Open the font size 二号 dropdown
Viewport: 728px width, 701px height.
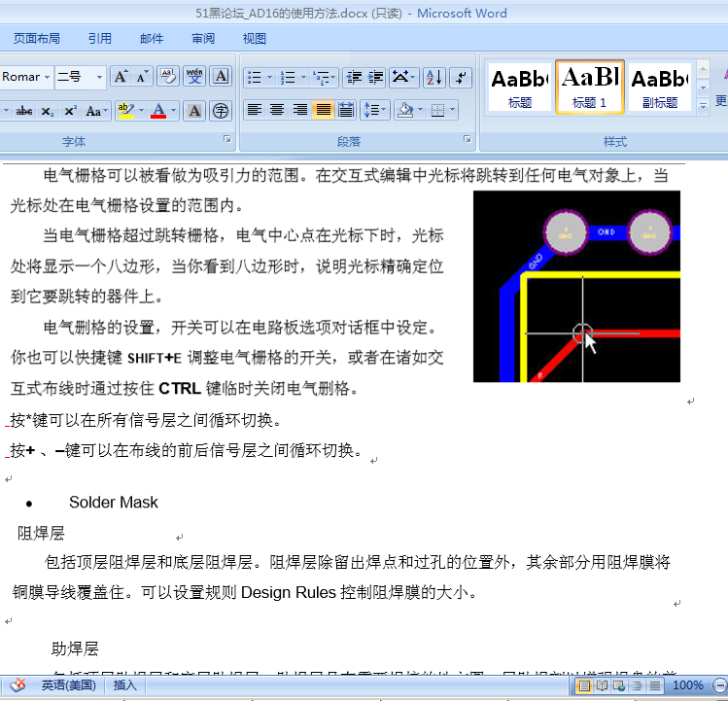click(x=99, y=77)
